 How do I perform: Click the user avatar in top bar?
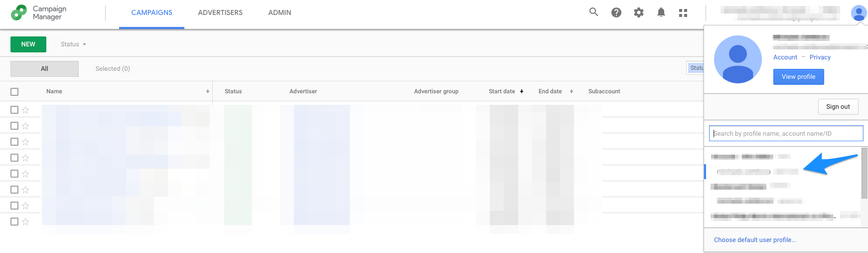point(859,13)
